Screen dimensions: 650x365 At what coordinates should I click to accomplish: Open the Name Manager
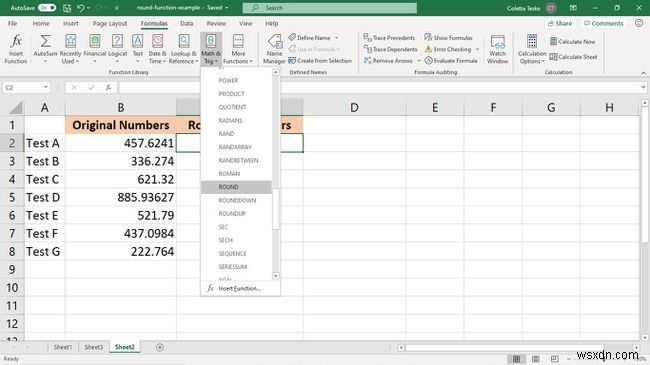[x=274, y=49]
